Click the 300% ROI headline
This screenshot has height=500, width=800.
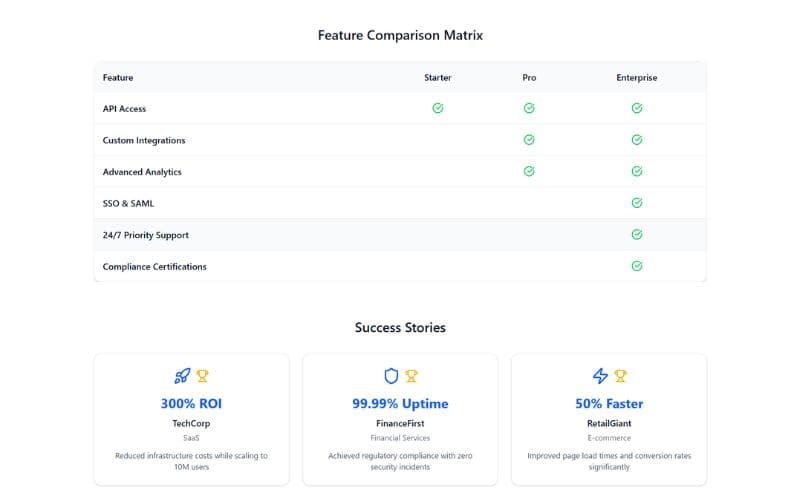coord(191,404)
